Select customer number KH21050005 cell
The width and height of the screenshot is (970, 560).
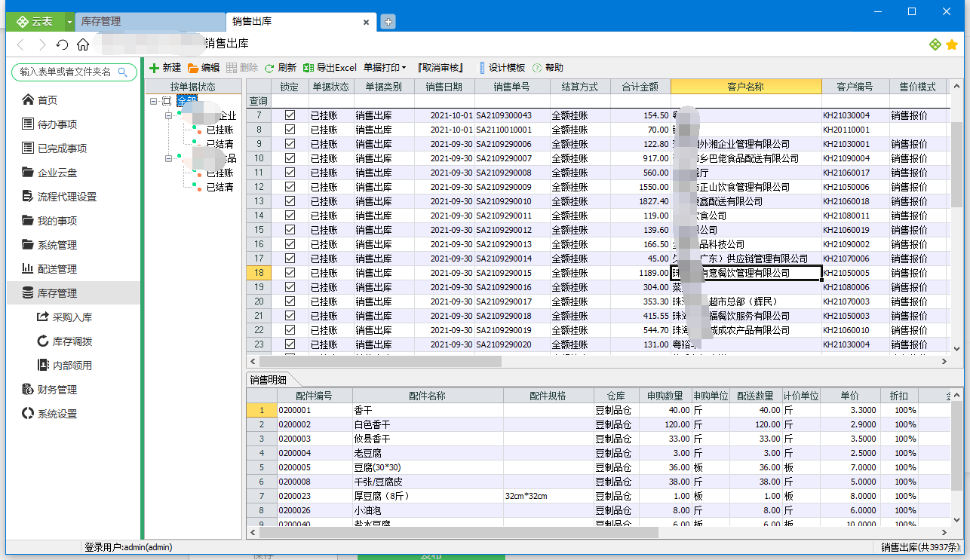[855, 273]
